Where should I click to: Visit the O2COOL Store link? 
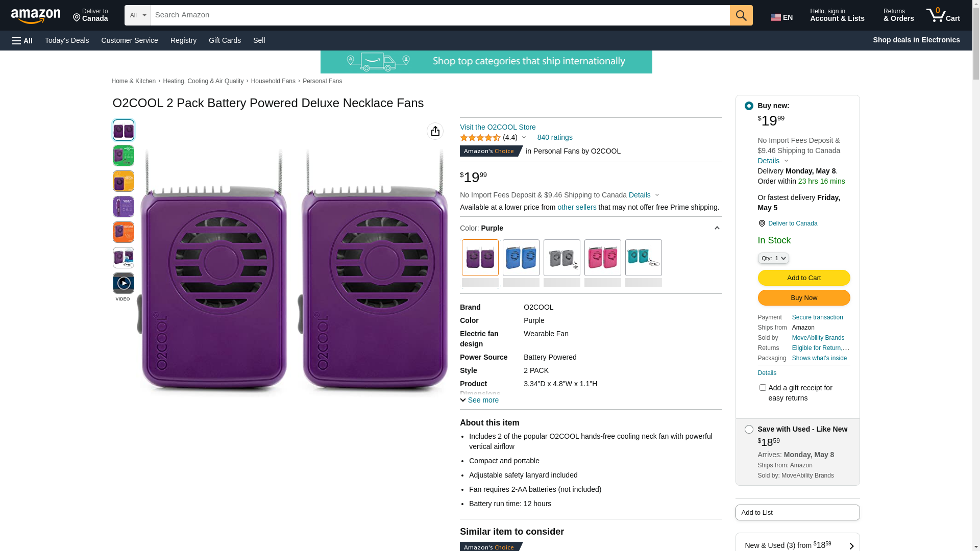pyautogui.click(x=498, y=127)
